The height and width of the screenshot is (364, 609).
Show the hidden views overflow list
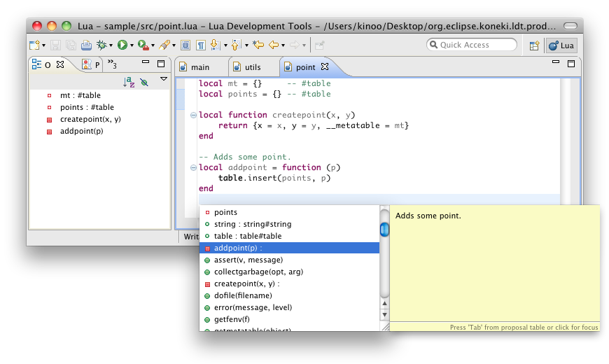click(x=112, y=64)
